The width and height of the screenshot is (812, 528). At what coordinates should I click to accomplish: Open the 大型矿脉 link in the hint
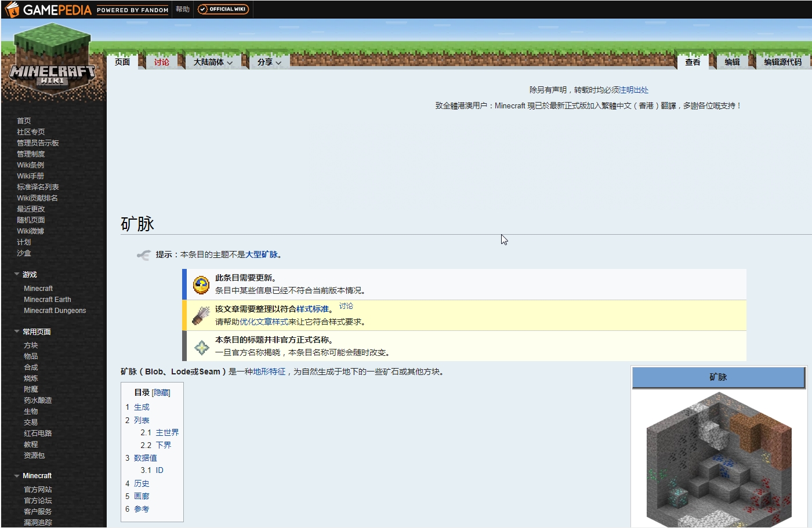[x=262, y=254]
